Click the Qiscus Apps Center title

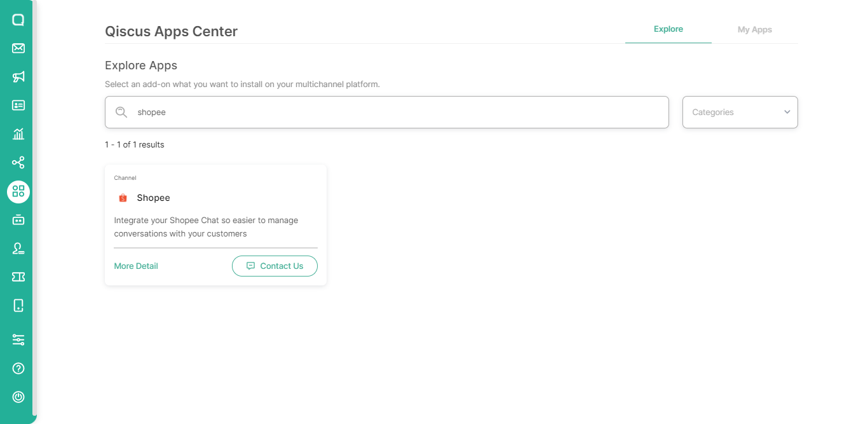(172, 31)
